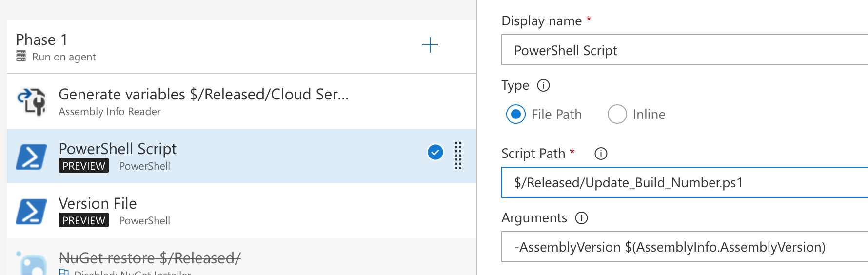Viewport: 868px width, 275px height.
Task: Select the Generate variables task
Action: point(203,95)
